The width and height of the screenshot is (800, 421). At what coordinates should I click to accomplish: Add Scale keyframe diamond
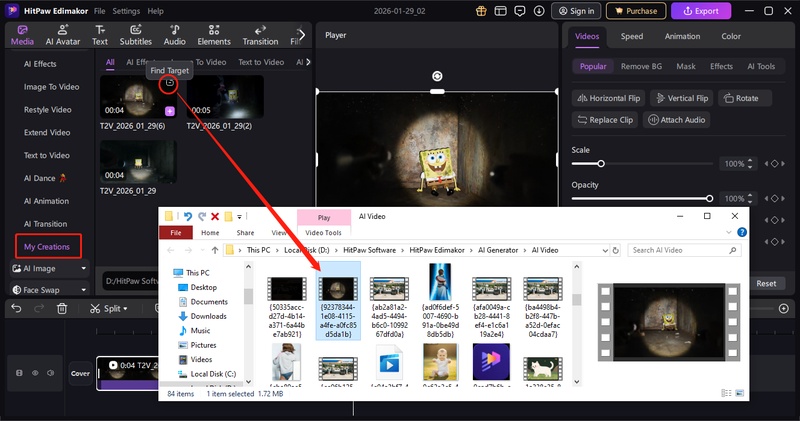[x=774, y=164]
